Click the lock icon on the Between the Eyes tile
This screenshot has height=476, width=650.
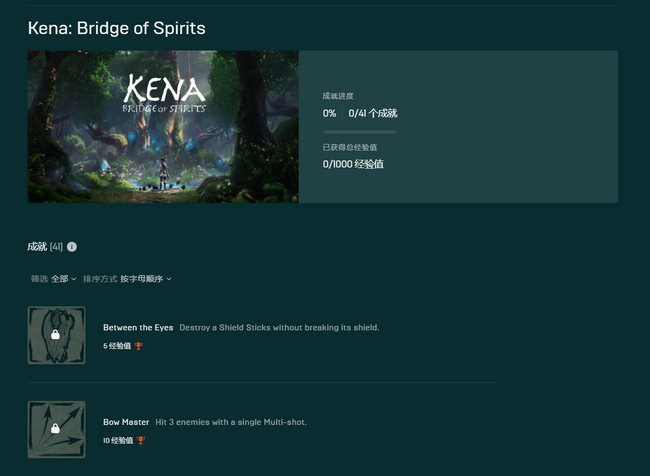coord(55,335)
